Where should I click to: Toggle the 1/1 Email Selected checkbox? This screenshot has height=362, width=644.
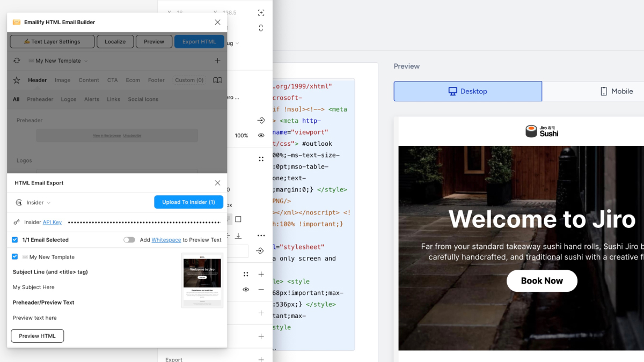tap(15, 240)
